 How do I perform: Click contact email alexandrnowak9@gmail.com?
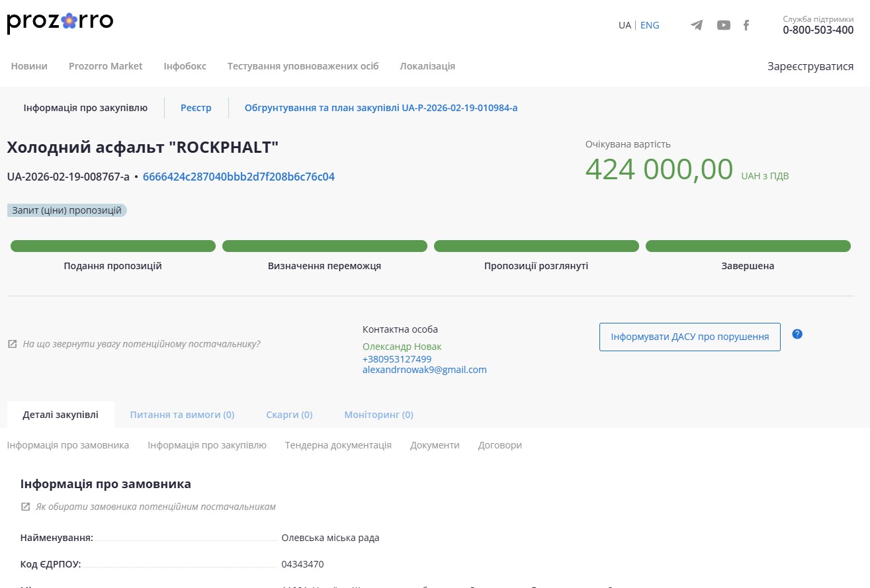coord(424,370)
